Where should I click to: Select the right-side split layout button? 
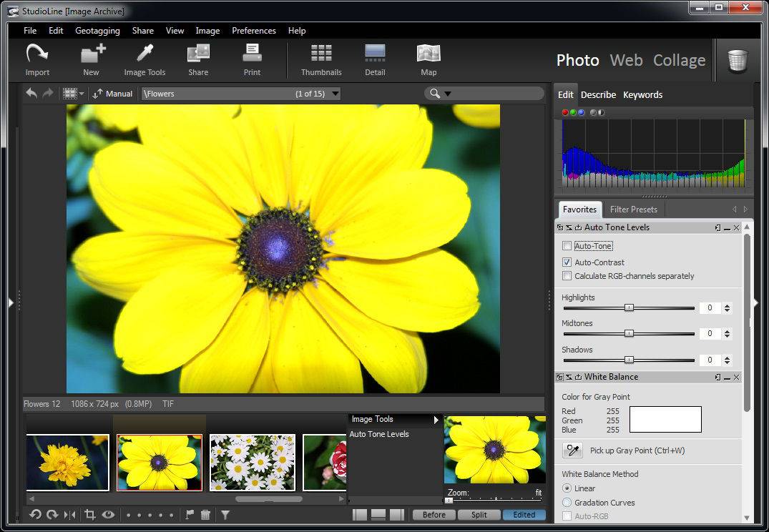(x=397, y=514)
